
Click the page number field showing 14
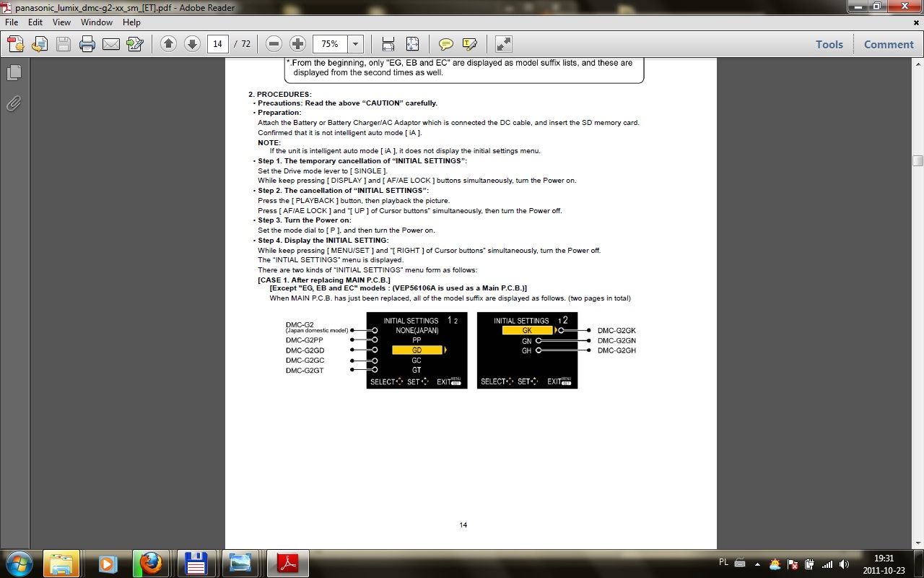coord(218,44)
